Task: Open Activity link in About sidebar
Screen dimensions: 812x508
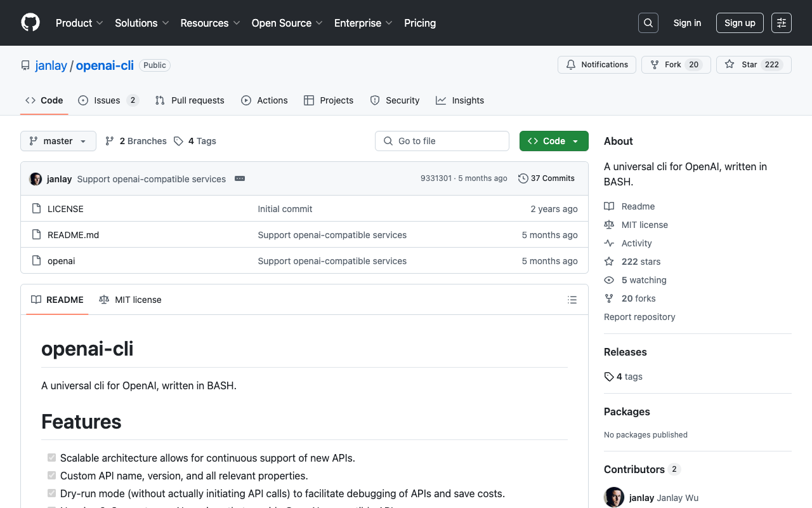Action: pyautogui.click(x=628, y=243)
